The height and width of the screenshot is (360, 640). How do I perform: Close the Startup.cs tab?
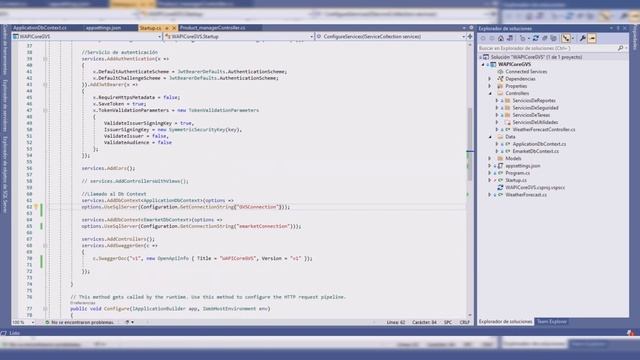point(174,28)
